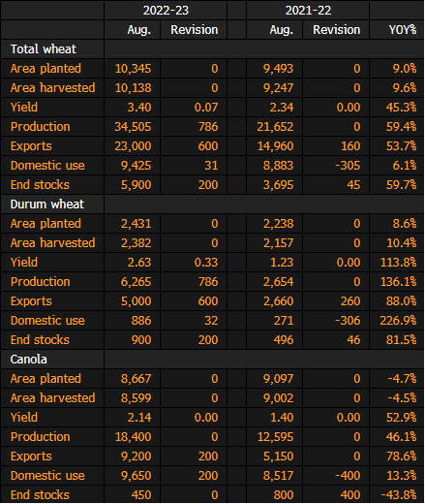Screen dimensions: 425x504
Task: Select Total wheat exports value 23,000
Action: [133, 146]
